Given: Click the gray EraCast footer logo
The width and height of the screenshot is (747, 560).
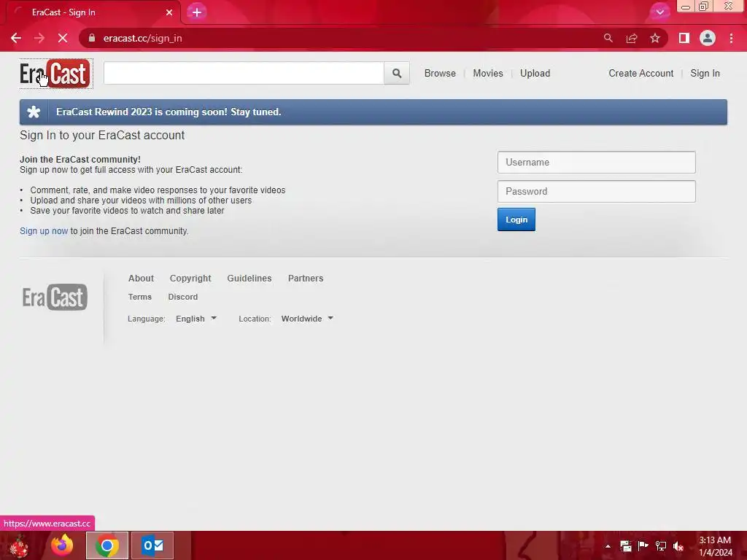Looking at the screenshot, I should coord(55,297).
